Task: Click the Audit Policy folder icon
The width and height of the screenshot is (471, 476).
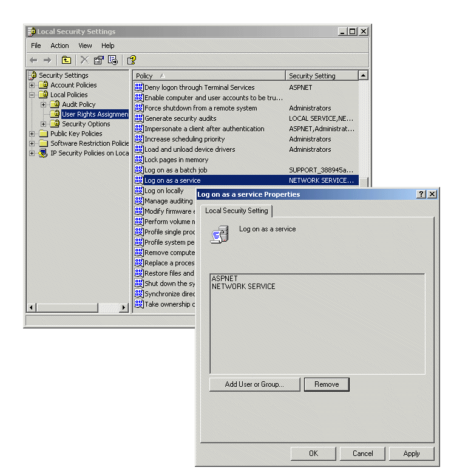Action: click(55, 104)
